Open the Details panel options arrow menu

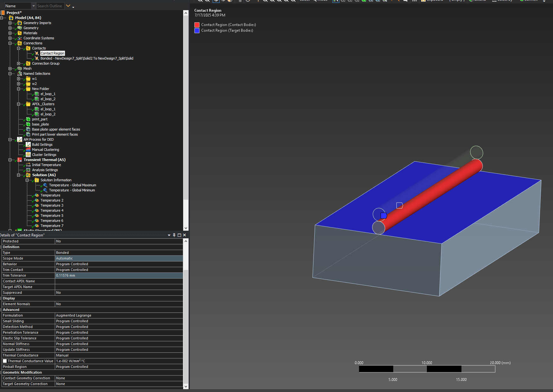click(x=169, y=235)
